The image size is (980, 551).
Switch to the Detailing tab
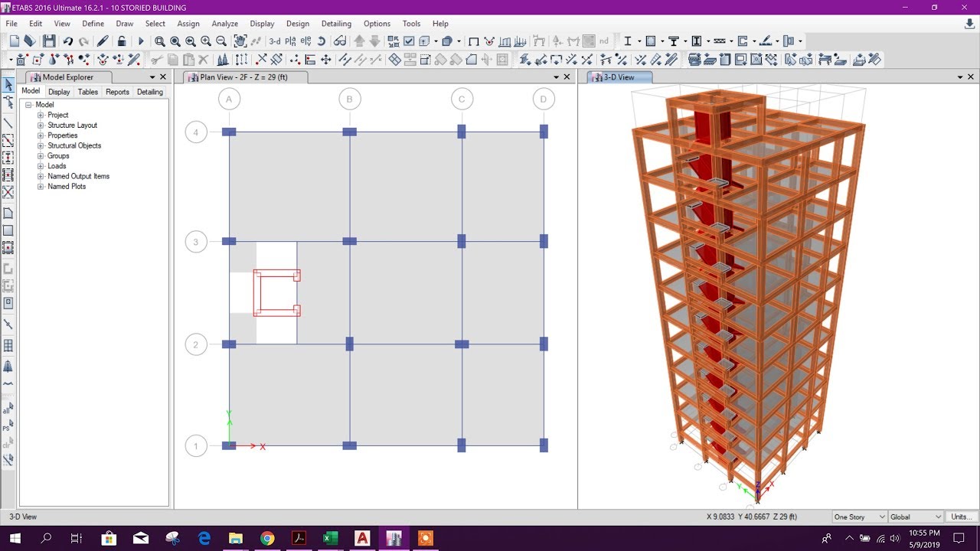(149, 91)
